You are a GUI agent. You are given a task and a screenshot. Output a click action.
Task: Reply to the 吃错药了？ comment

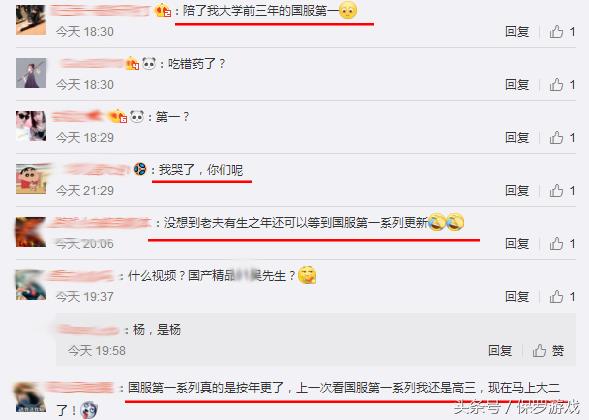click(517, 85)
